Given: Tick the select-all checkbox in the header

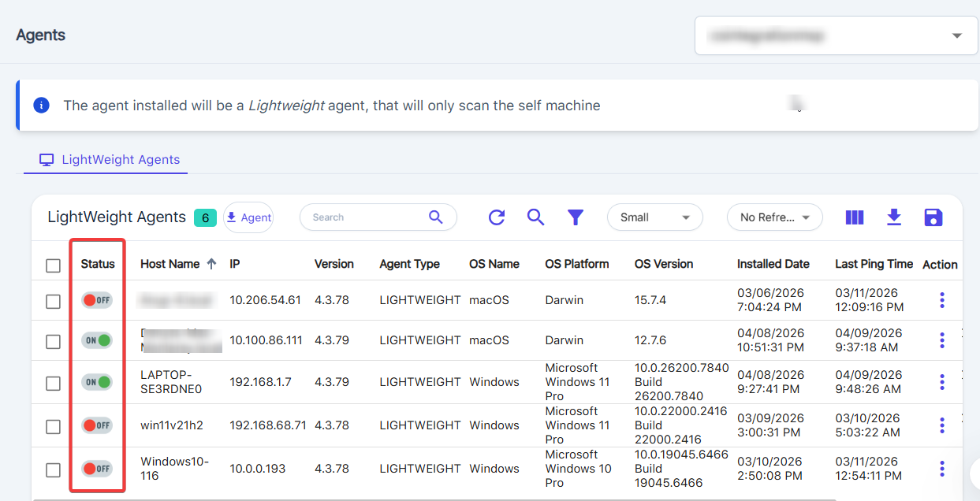Looking at the screenshot, I should tap(53, 265).
